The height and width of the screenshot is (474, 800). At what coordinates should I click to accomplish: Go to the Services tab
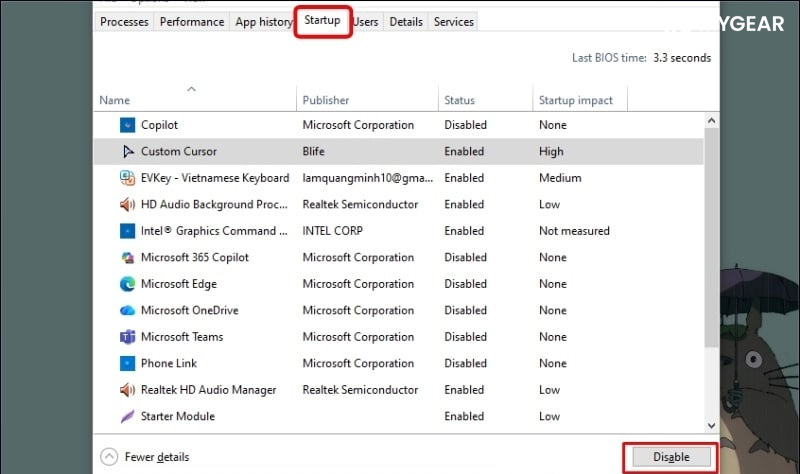point(453,21)
